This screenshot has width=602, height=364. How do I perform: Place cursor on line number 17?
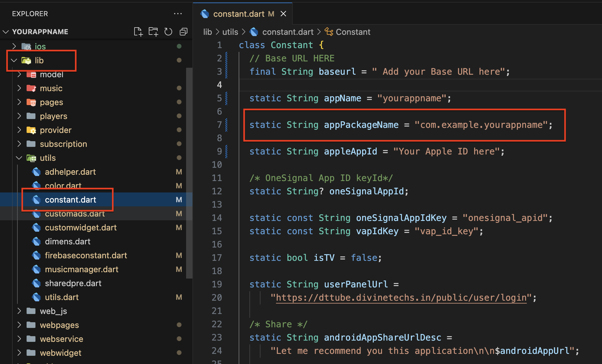(x=217, y=258)
